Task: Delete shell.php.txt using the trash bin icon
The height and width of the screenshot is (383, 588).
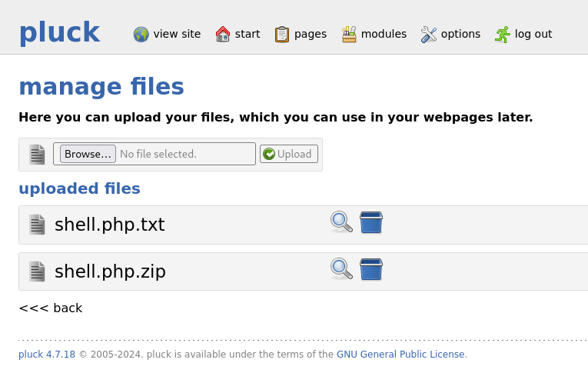Action: click(x=371, y=222)
